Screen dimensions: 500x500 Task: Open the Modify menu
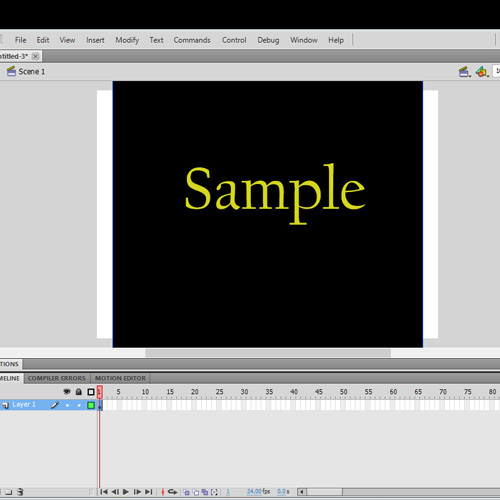tap(127, 40)
